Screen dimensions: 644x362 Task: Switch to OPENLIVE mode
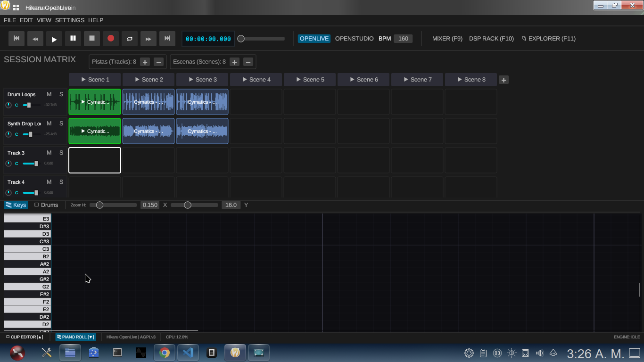(314, 39)
